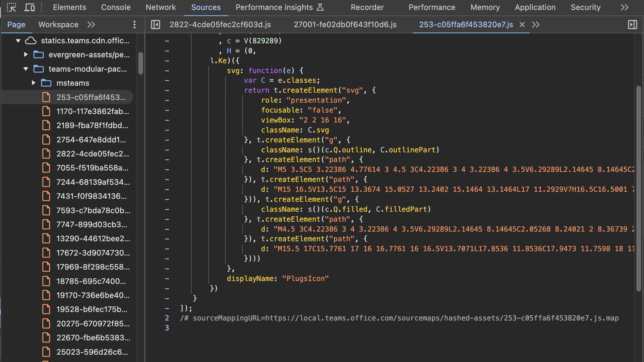Show more open file tabs chevron
Viewport: 644px width, 362px height.
(x=535, y=25)
